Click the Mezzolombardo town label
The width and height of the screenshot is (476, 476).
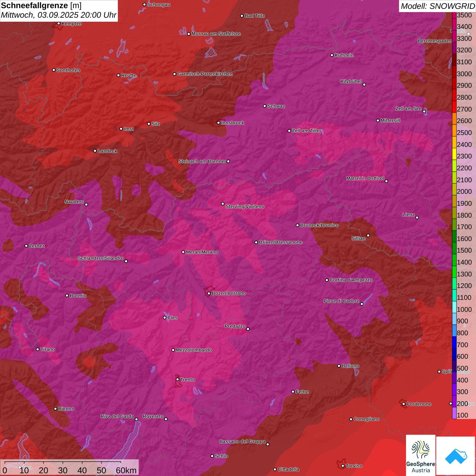click(194, 350)
